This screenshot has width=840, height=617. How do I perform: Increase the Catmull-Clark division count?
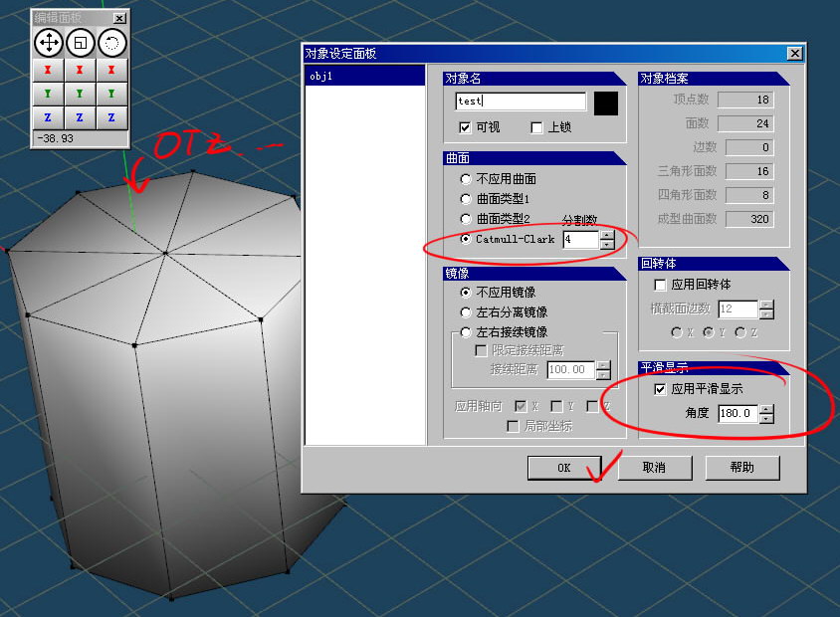pyautogui.click(x=607, y=235)
